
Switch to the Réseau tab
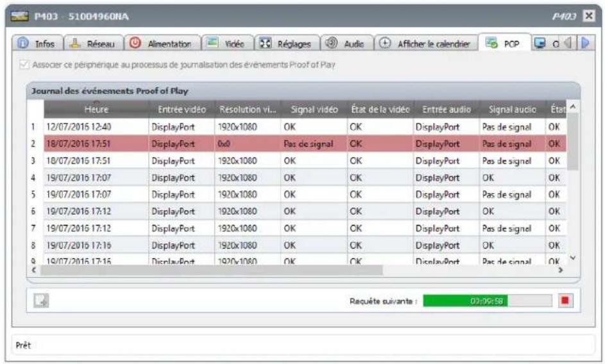tap(96, 44)
